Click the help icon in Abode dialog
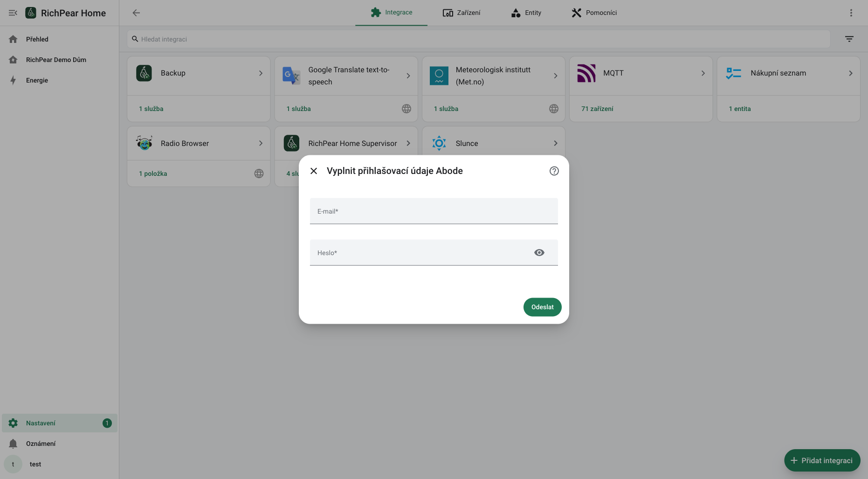Viewport: 868px width, 479px height. click(x=554, y=171)
